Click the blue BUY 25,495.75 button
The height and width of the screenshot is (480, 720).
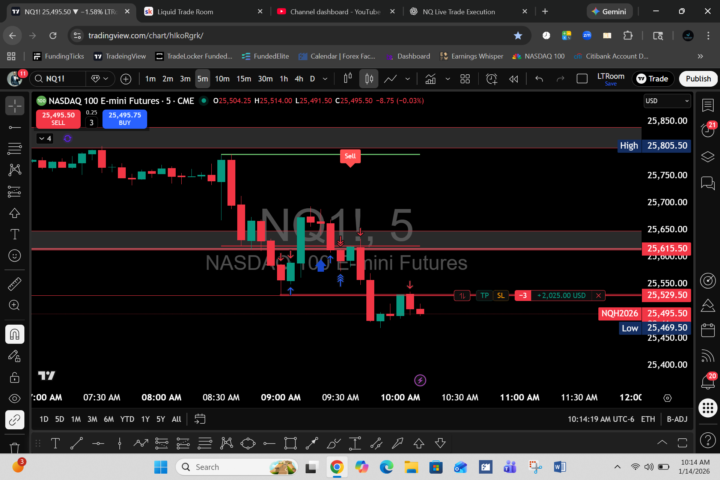[124, 119]
